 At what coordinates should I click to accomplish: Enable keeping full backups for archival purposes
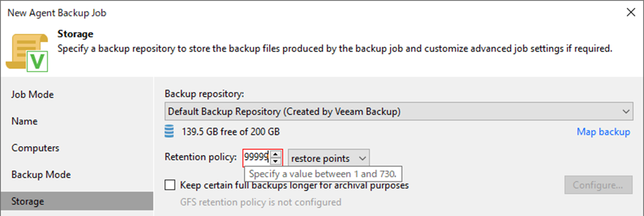click(170, 185)
